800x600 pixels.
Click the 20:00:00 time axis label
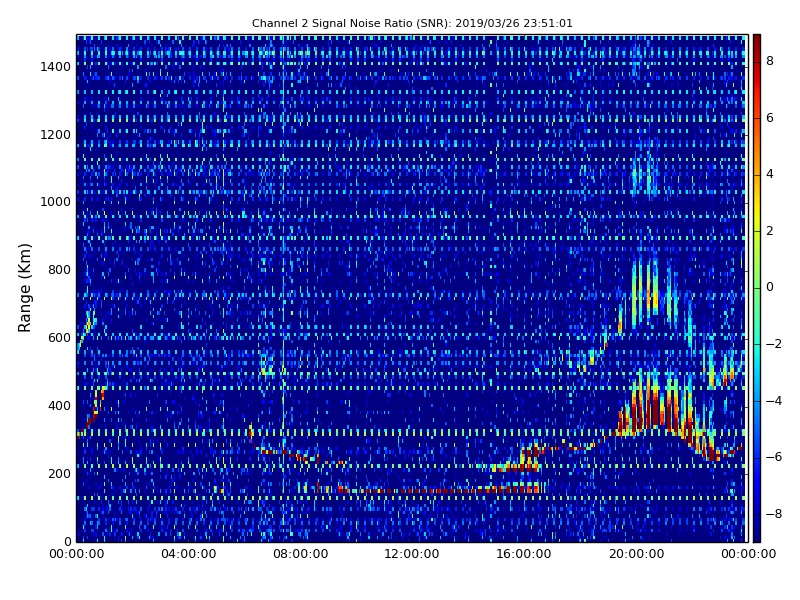coord(636,554)
